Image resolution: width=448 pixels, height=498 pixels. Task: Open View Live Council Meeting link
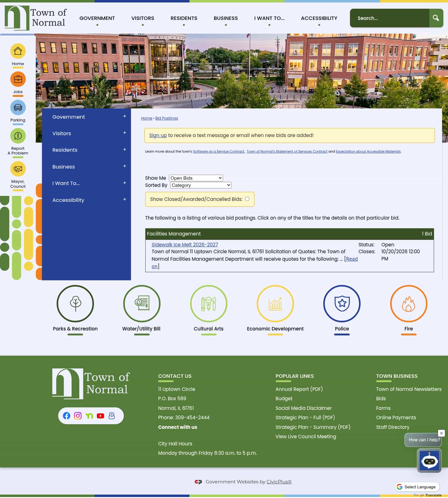click(x=306, y=437)
